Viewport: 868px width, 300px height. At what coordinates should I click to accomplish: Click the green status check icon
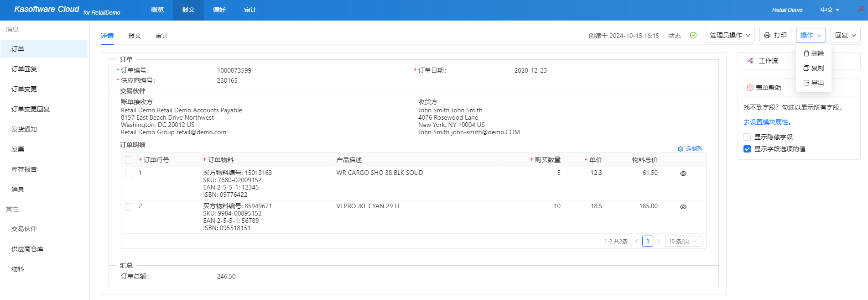(693, 35)
